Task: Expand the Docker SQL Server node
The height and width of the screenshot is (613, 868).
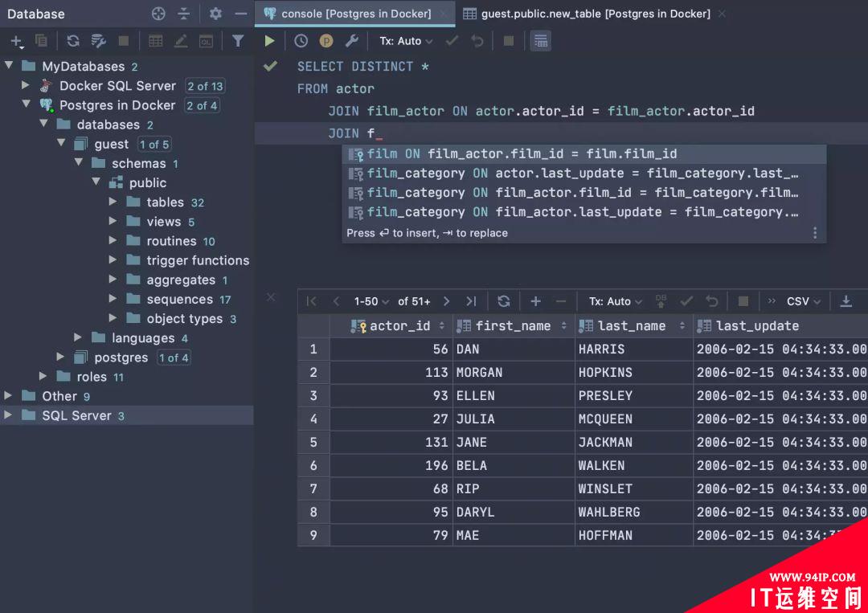Action: (x=26, y=85)
